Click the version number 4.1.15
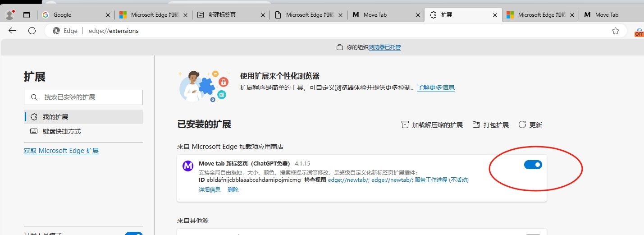This screenshot has width=644, height=235. tap(302, 163)
